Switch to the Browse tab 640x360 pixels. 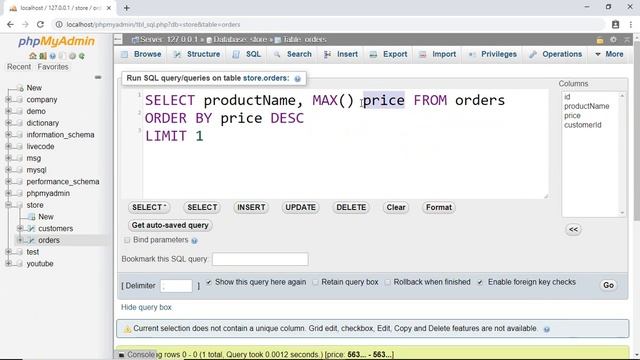pyautogui.click(x=141, y=54)
